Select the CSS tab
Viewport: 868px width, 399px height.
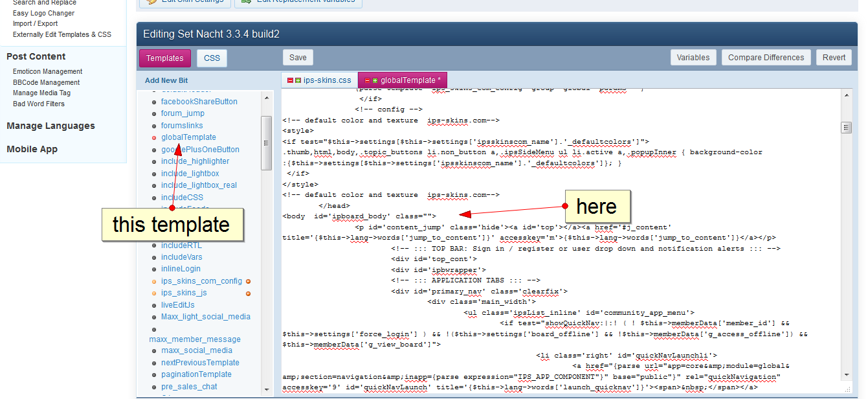(212, 58)
